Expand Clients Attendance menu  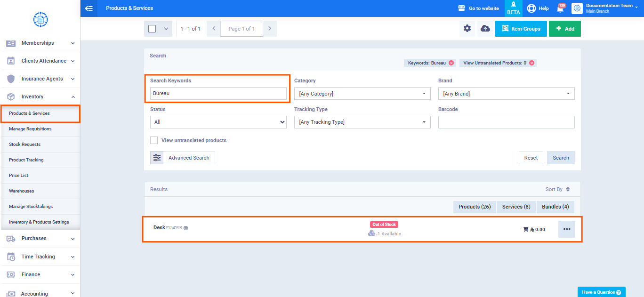click(72, 61)
